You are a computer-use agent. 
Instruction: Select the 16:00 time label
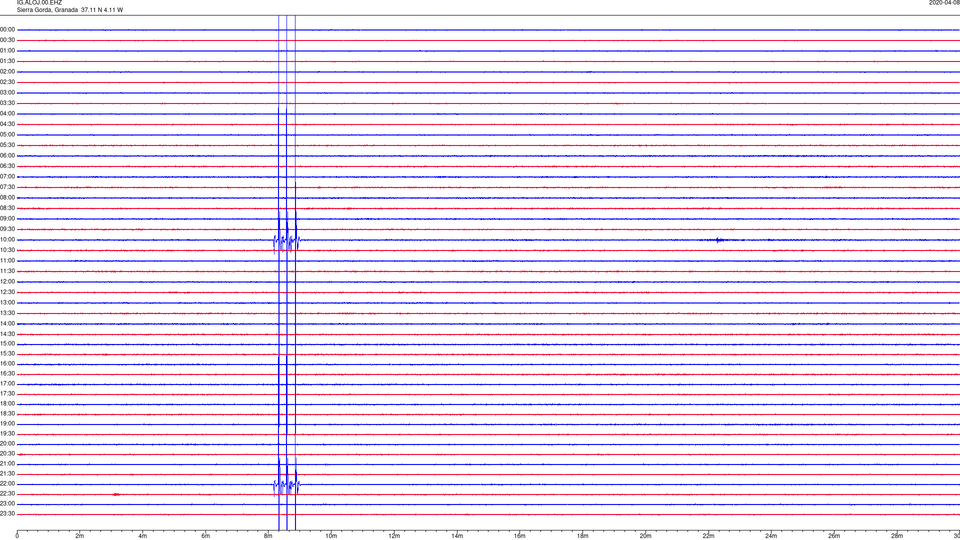point(7,363)
